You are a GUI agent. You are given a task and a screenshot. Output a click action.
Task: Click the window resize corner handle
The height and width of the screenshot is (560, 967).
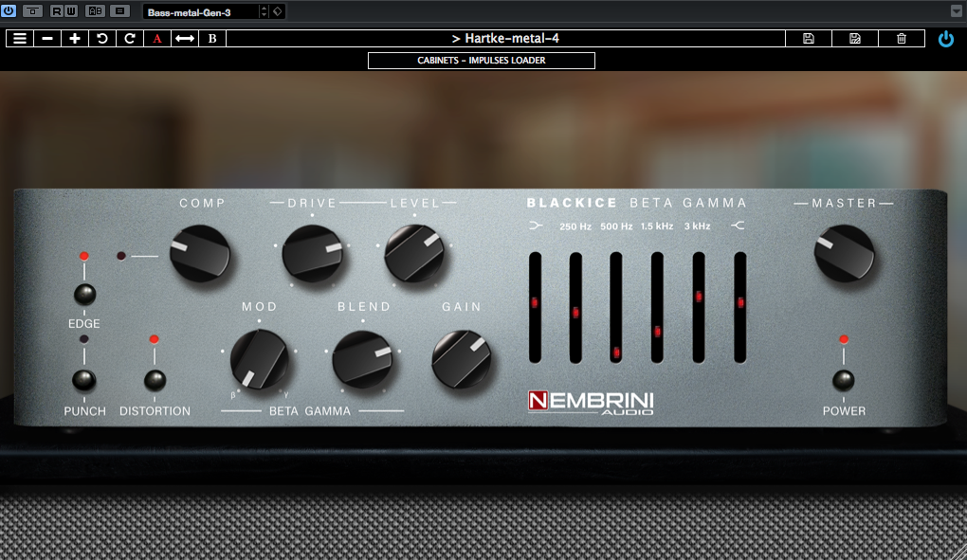pos(959,552)
